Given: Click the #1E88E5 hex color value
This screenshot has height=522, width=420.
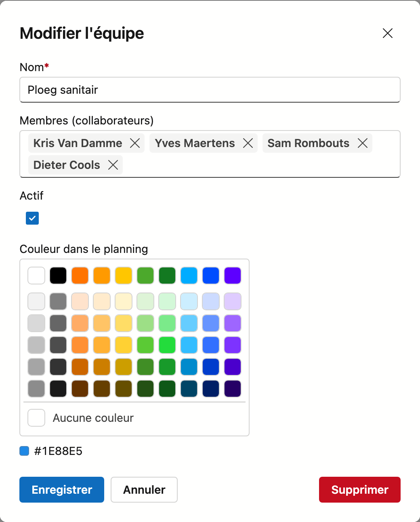Looking at the screenshot, I should tap(58, 451).
